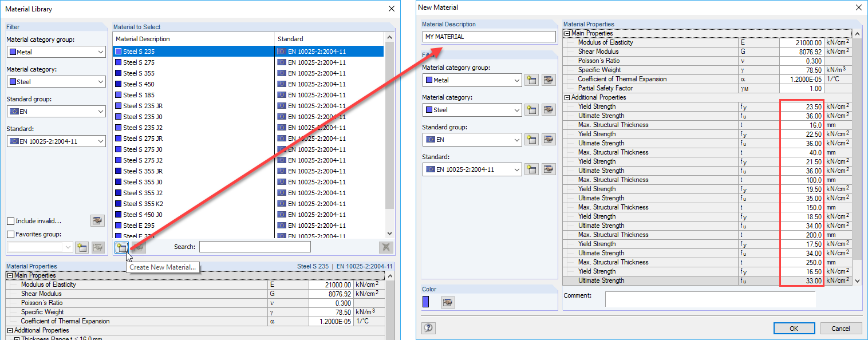This screenshot has height=340, width=868.
Task: Click the Search field in Material Library
Action: (255, 247)
